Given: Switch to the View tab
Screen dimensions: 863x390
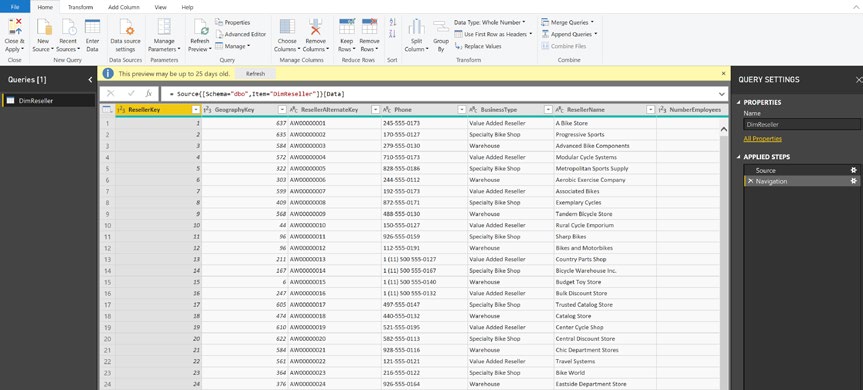Looking at the screenshot, I should point(161,7).
